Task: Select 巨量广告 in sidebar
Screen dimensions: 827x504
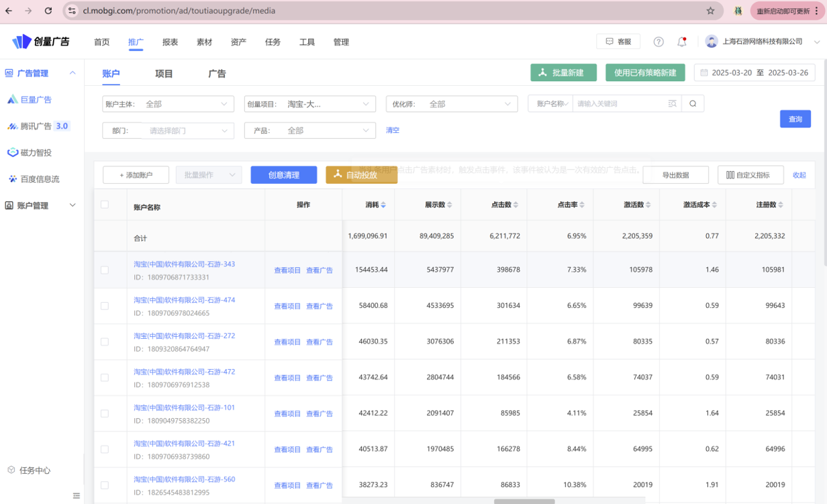Action: pyautogui.click(x=36, y=99)
